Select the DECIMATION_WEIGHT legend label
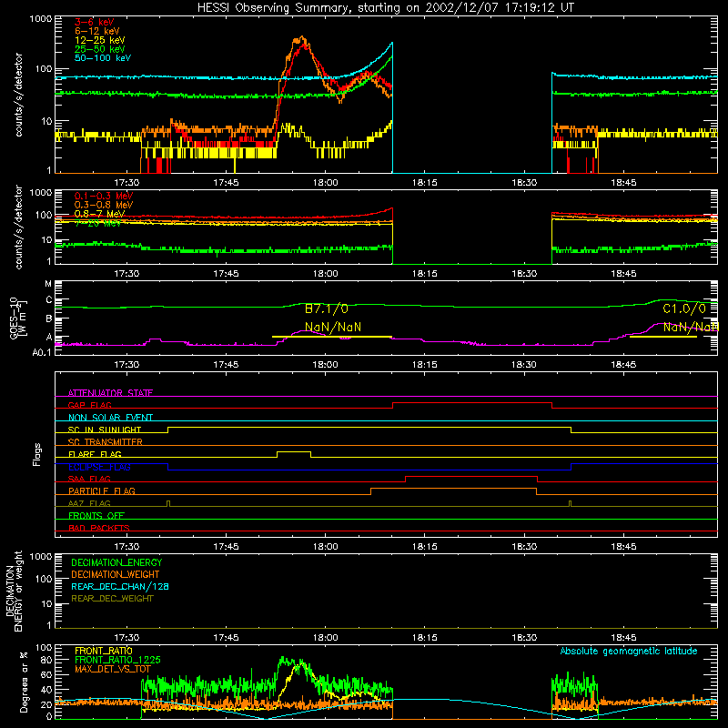Viewport: 728px width, 728px height. pyautogui.click(x=116, y=574)
